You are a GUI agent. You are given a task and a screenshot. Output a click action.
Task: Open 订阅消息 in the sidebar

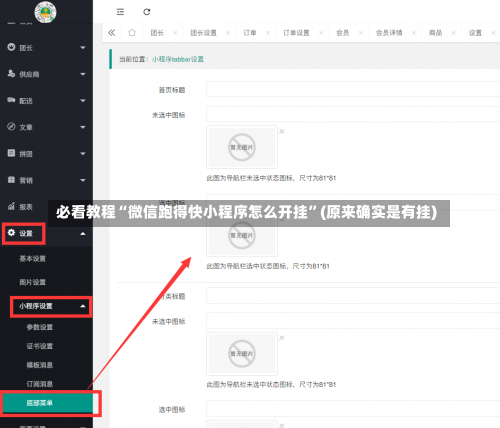click(40, 384)
